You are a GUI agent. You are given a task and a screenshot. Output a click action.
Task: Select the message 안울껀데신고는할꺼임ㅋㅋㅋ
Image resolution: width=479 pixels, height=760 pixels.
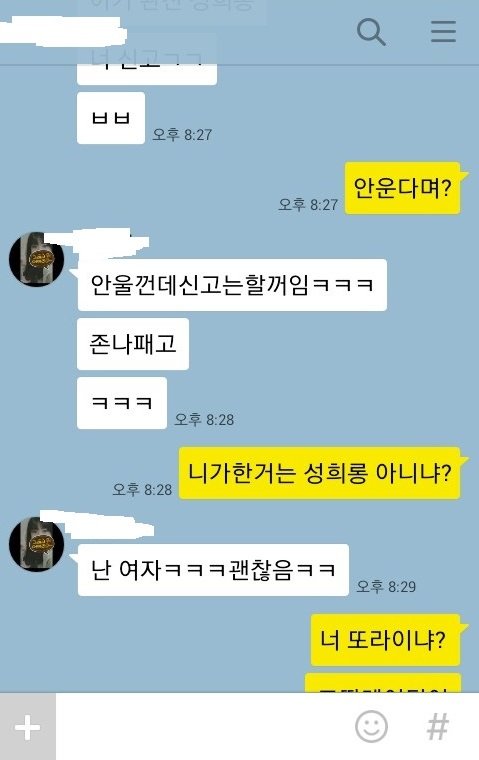232,285
